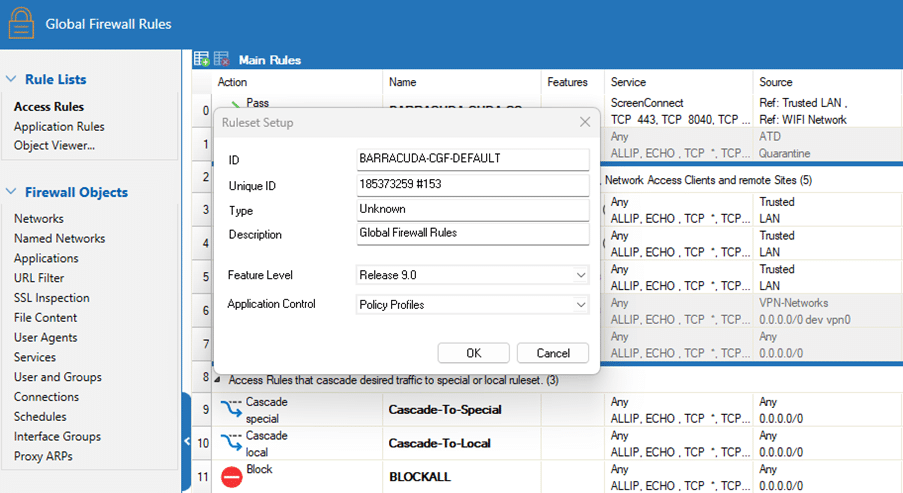Open Proxy ARPs objects
This screenshot has width=903, height=493.
pos(43,456)
